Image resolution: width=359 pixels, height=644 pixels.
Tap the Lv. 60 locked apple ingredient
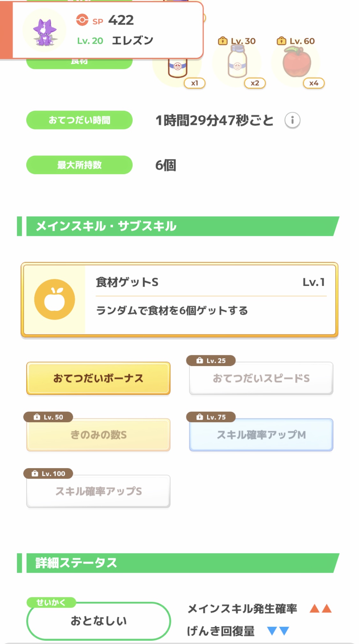point(297,62)
